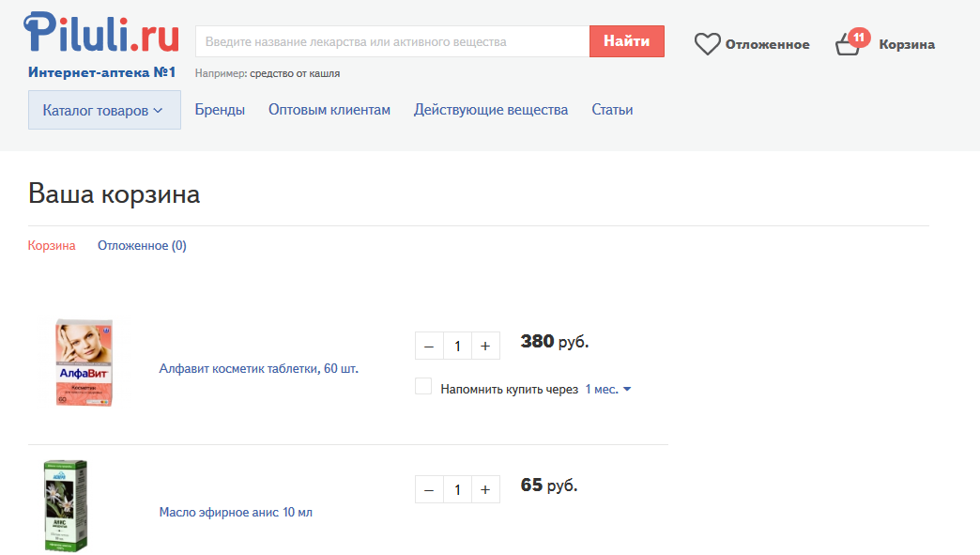Click the 'средство от кашля' example link
Screen dimensions: 980x555
click(x=295, y=73)
